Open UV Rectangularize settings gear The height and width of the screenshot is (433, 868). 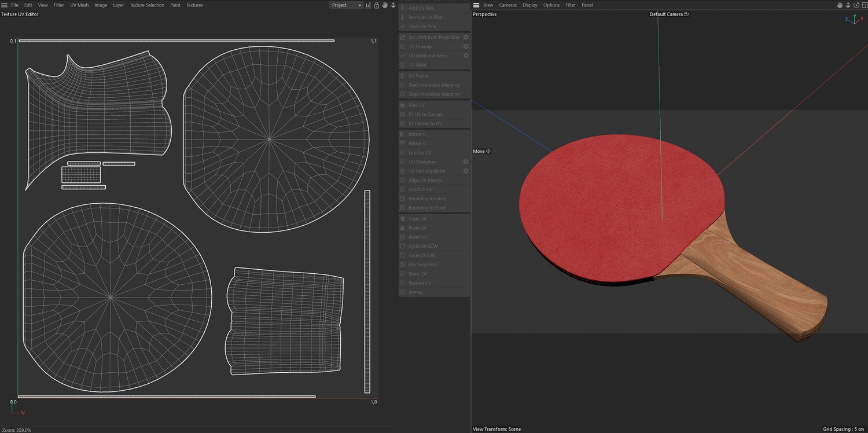click(466, 171)
